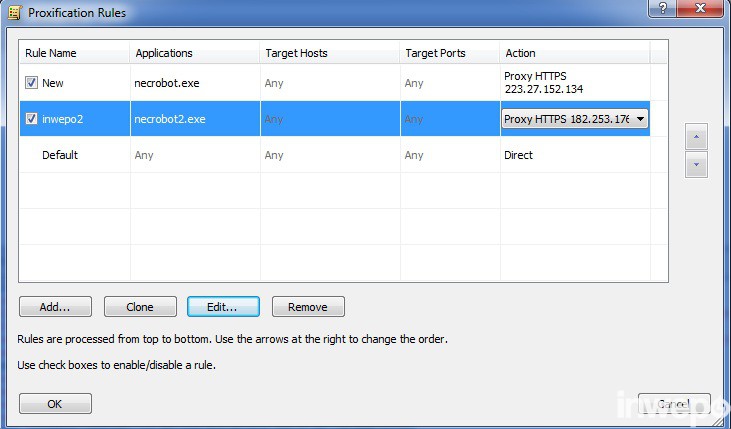Close the Proxification Rules dialog
The height and width of the screenshot is (429, 731).
coord(700,8)
